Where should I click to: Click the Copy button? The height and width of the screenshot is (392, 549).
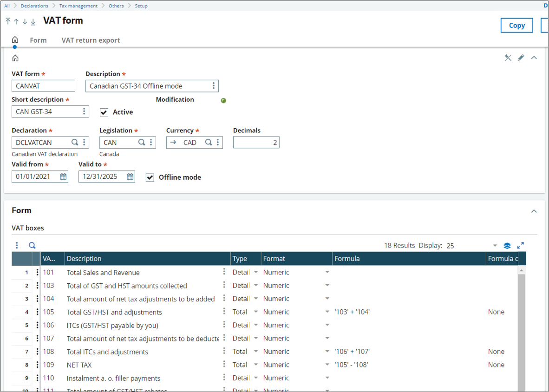[x=516, y=26]
